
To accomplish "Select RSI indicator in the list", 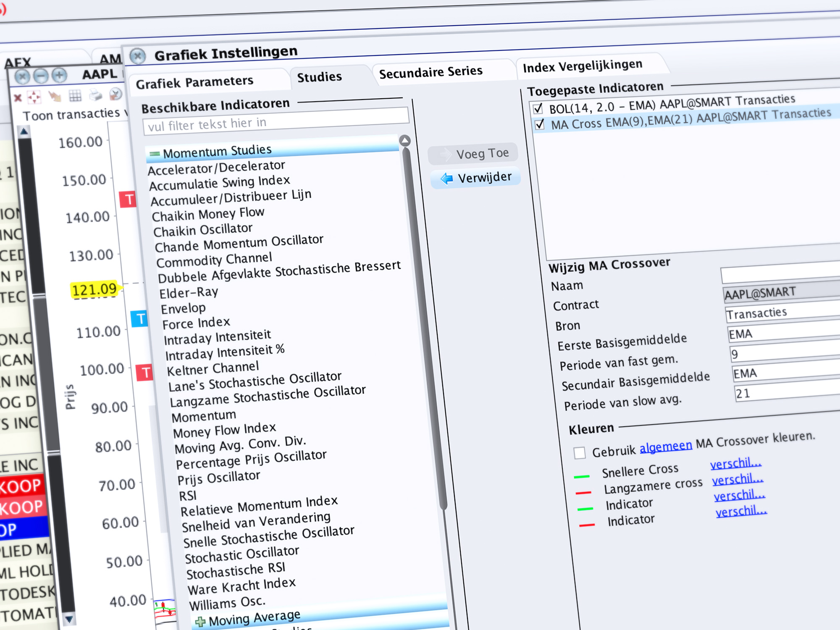I will click(x=188, y=496).
